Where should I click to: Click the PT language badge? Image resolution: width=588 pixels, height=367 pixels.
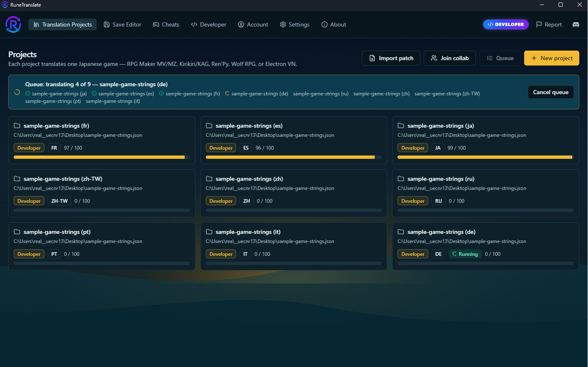tap(54, 254)
